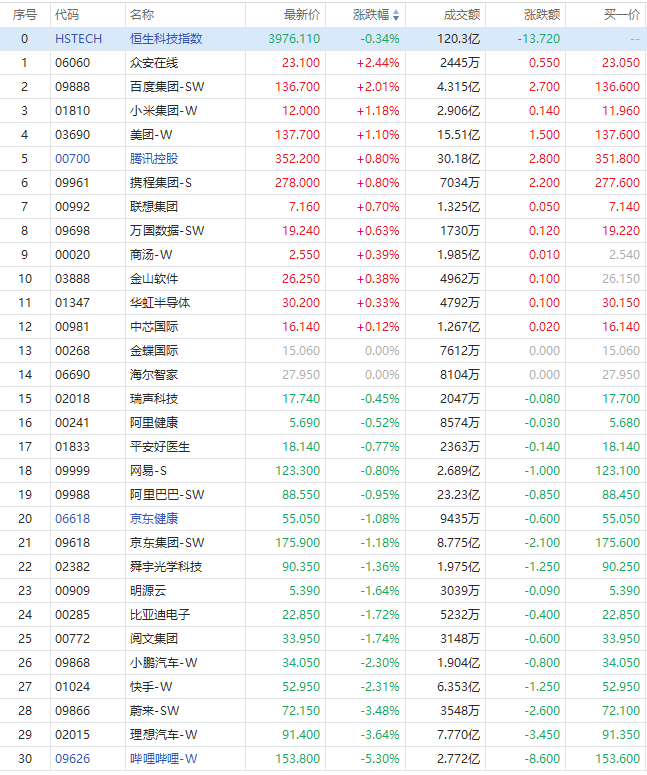Click the 序号 column header
The width and height of the screenshot is (647, 775).
tap(25, 15)
